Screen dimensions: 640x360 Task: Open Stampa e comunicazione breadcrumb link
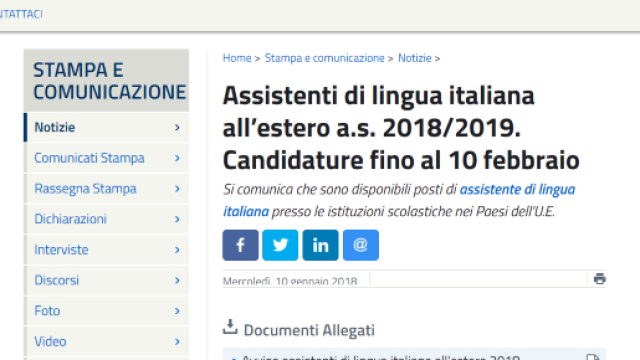(x=324, y=58)
